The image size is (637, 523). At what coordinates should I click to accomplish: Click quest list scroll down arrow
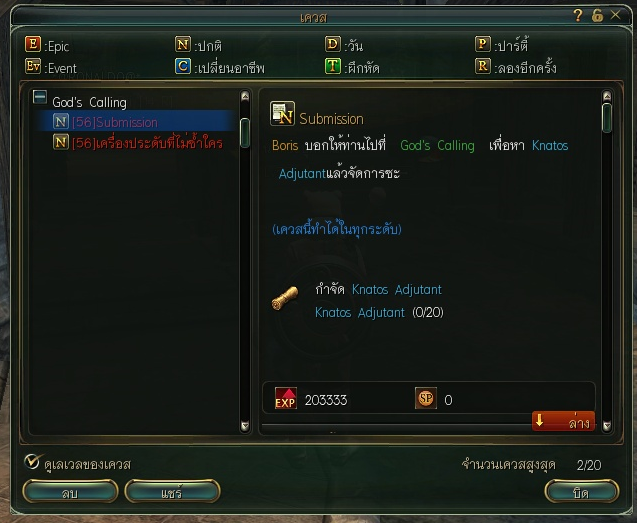(245, 425)
